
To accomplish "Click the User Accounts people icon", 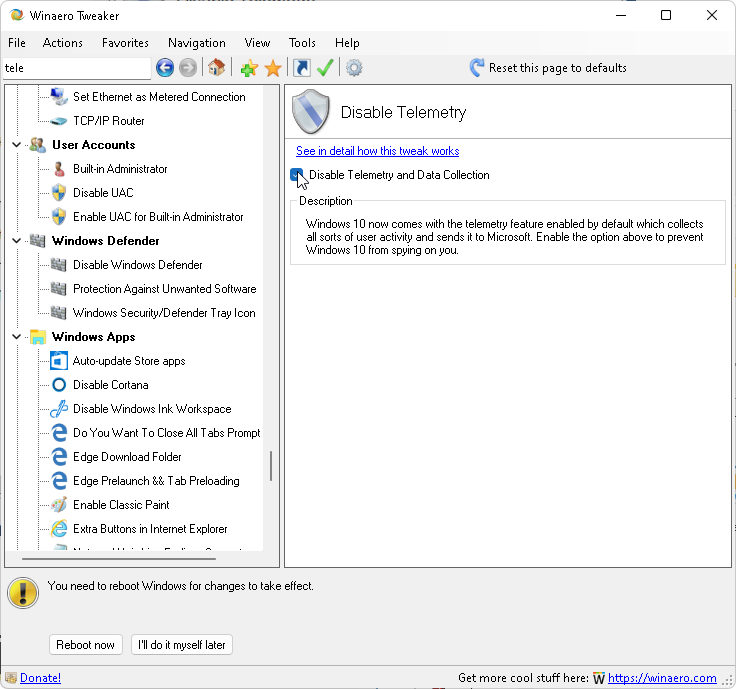I will pyautogui.click(x=38, y=145).
